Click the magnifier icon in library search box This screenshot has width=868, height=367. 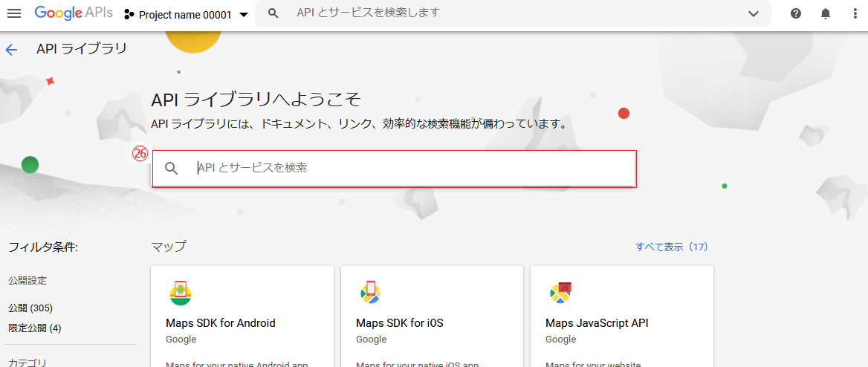(x=172, y=169)
